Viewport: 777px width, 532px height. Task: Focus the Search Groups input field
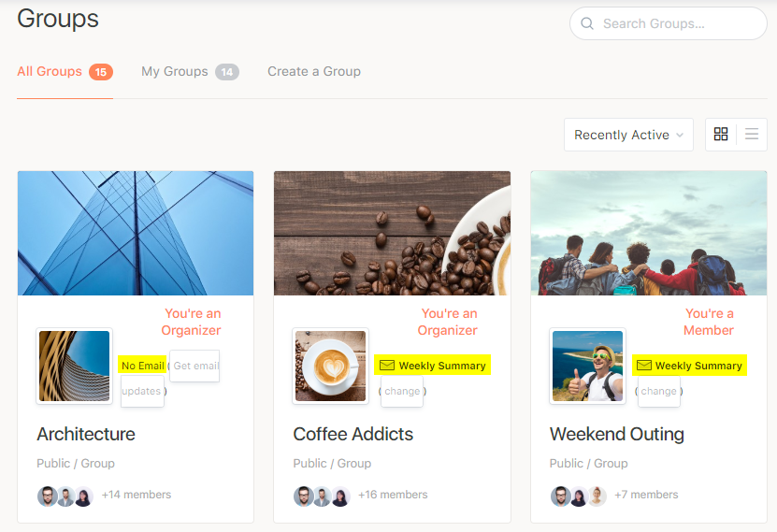[x=679, y=24]
